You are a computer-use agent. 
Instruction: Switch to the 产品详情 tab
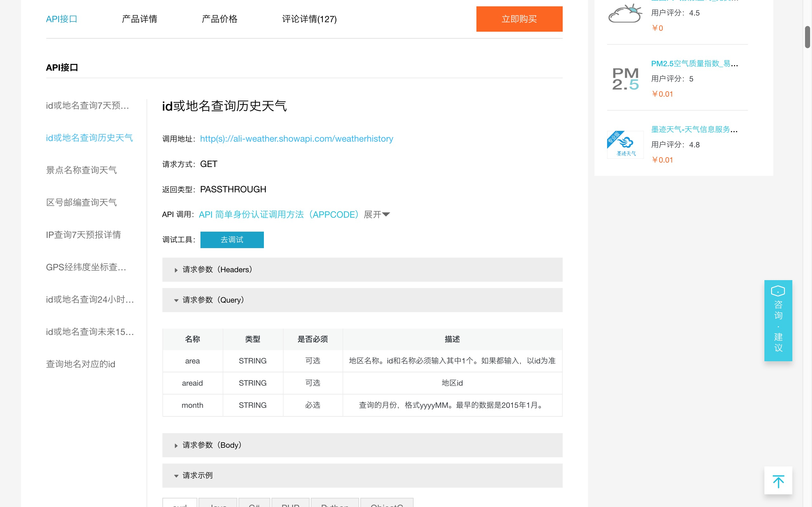coord(139,19)
